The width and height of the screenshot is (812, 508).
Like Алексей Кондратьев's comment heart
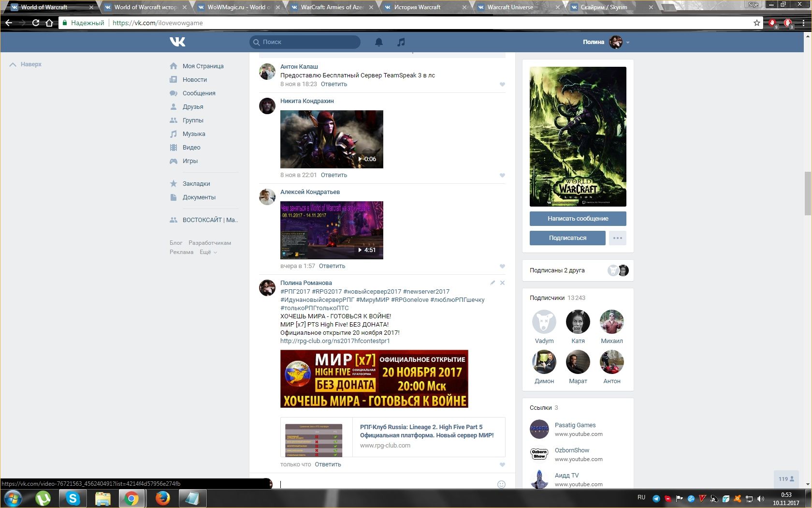(502, 266)
